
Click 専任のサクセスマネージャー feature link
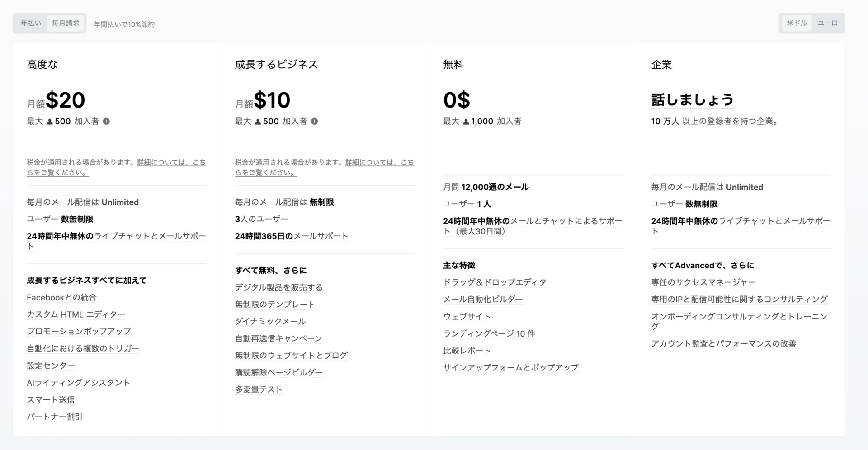[703, 281]
